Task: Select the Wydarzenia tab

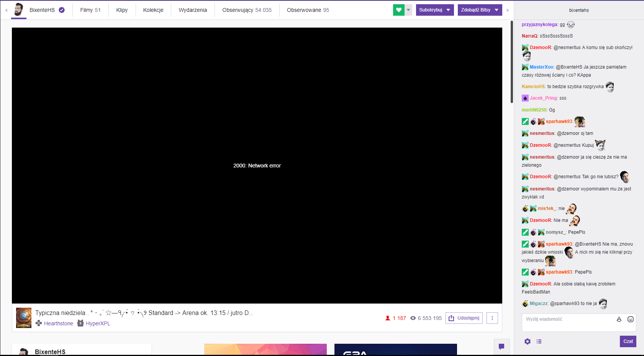Action: 193,10
